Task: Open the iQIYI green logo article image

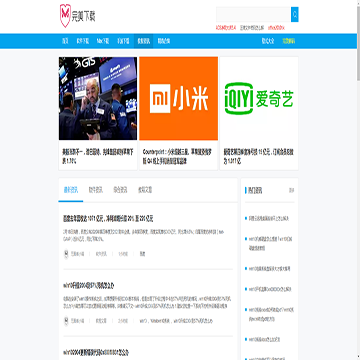Action: [259, 98]
